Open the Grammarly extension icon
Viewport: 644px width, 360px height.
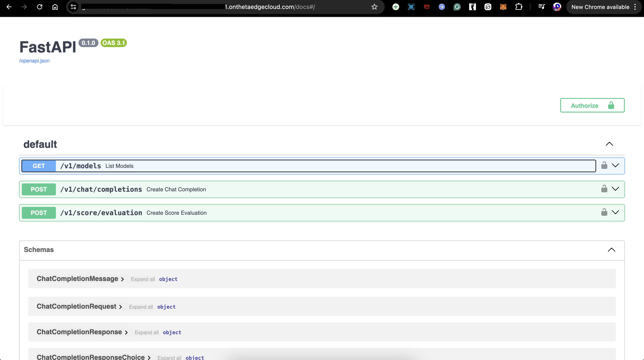(x=457, y=7)
